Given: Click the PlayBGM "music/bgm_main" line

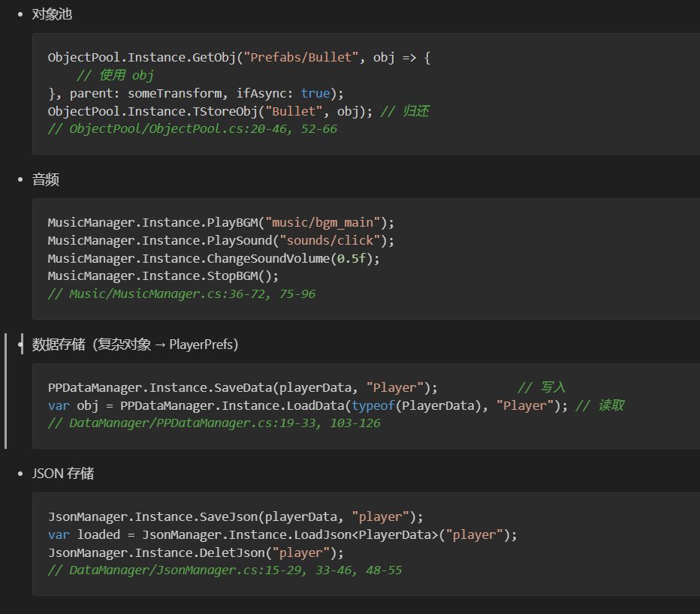Looking at the screenshot, I should point(221,222).
